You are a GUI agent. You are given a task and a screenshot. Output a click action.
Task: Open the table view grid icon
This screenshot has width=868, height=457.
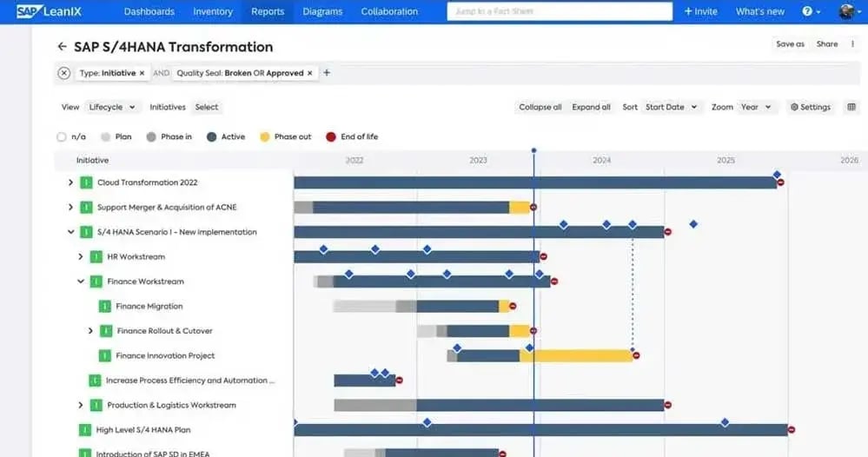tap(851, 107)
